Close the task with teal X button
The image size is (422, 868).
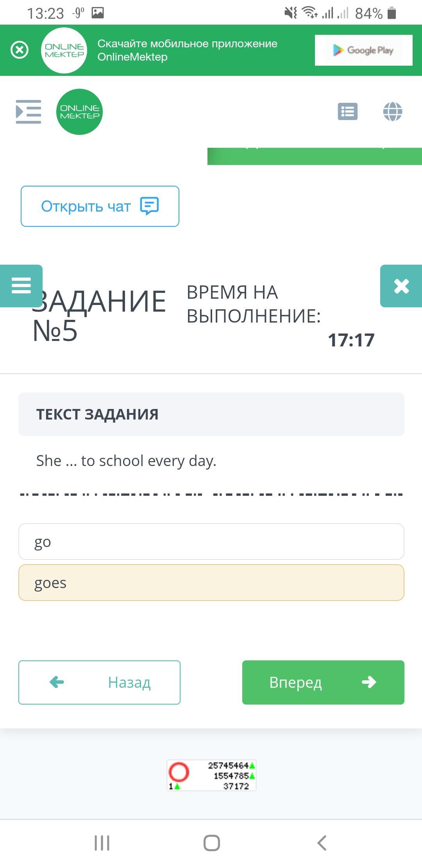[401, 286]
